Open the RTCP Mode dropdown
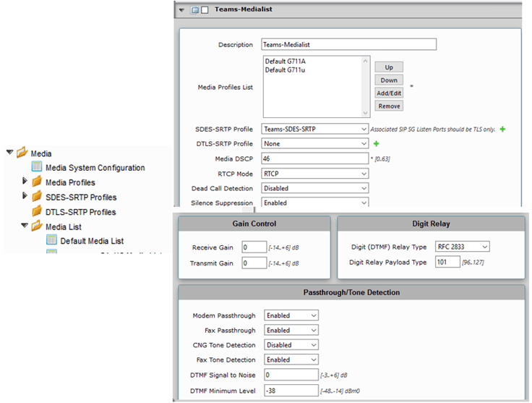This screenshot has width=532, height=403. pos(315,174)
